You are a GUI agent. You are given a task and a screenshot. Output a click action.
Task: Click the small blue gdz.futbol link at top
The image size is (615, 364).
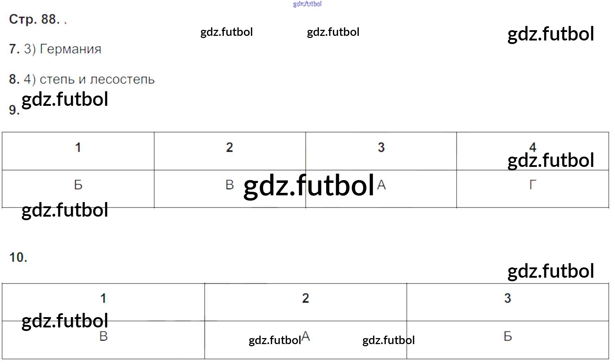click(x=307, y=4)
